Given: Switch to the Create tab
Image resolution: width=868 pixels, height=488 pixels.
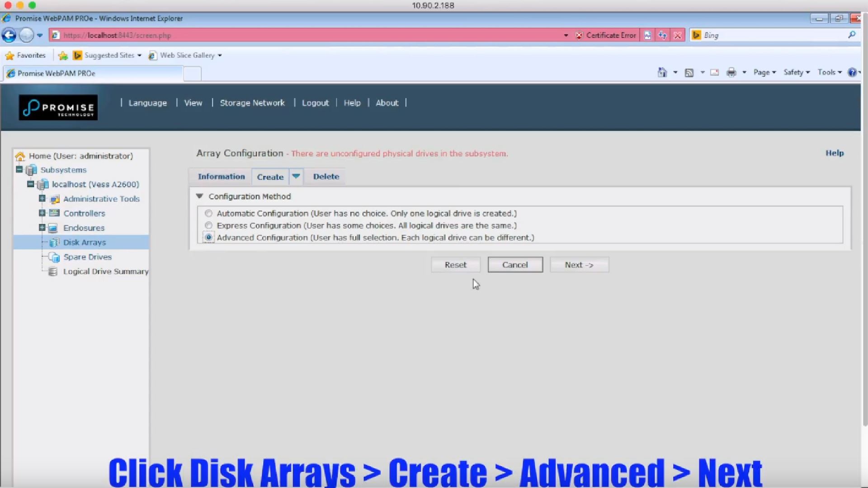Looking at the screenshot, I should (x=270, y=177).
